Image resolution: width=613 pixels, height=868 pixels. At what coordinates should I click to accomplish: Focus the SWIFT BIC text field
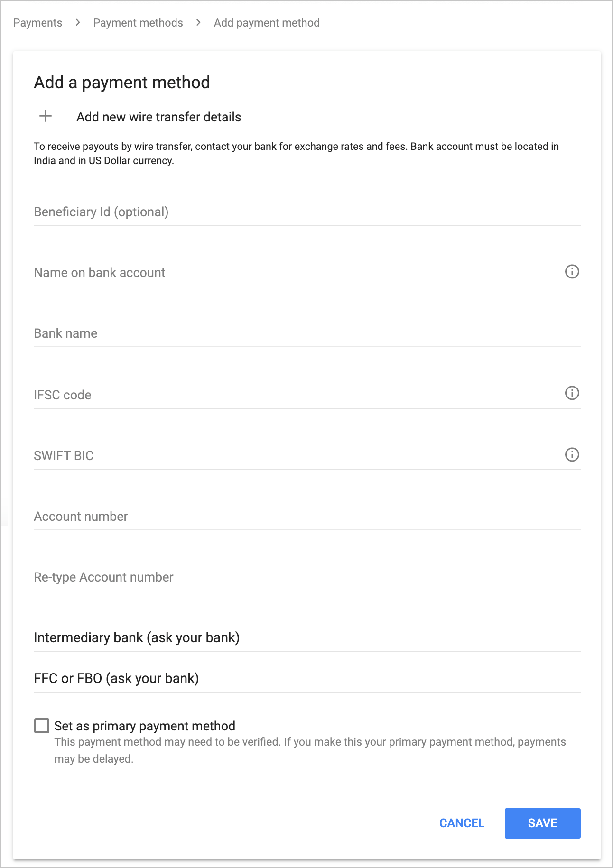[294, 456]
